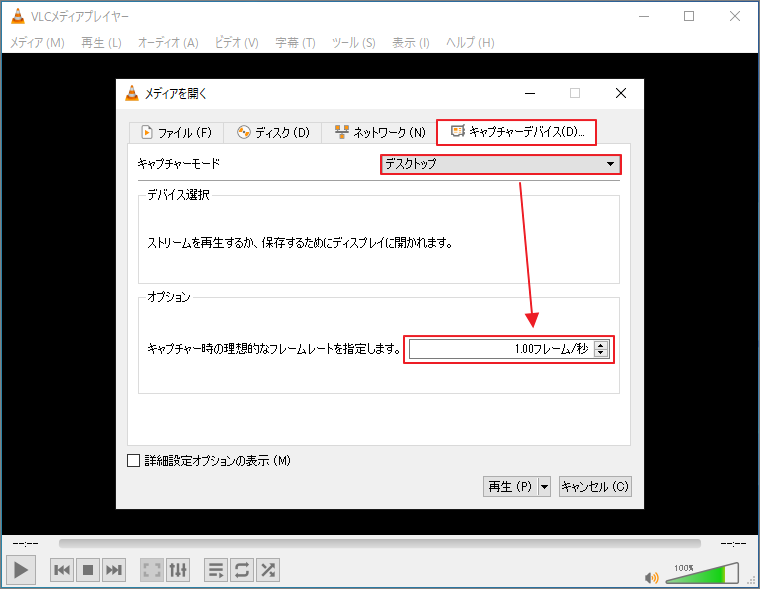Switch to ディスク (D) tab
The height and width of the screenshot is (589, 760).
273,132
